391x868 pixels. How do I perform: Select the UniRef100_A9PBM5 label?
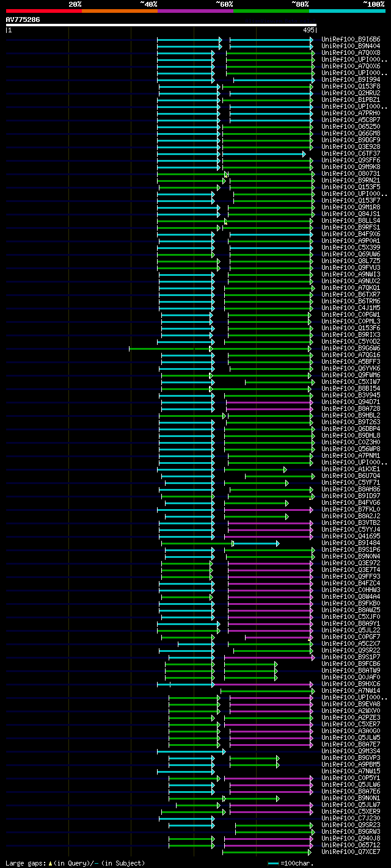click(x=351, y=764)
